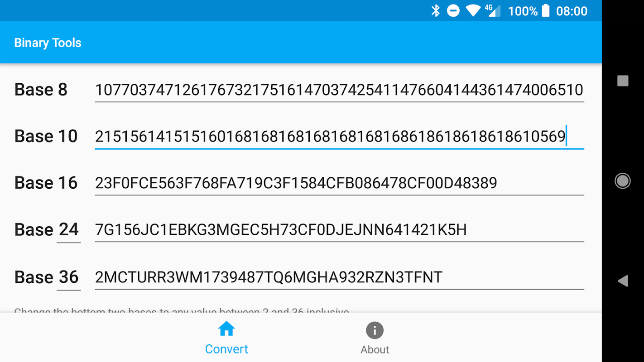This screenshot has height=362, width=644.
Task: Switch to the About tab
Action: click(x=375, y=337)
